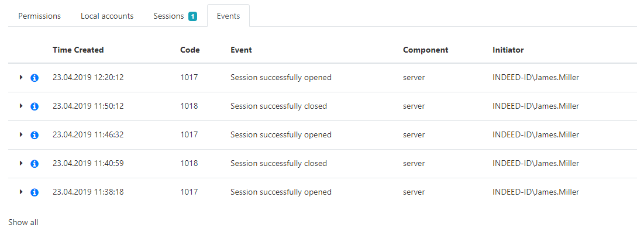The height and width of the screenshot is (235, 644).
Task: Expand the 11:40:59 session closed row
Action: [x=21, y=163]
